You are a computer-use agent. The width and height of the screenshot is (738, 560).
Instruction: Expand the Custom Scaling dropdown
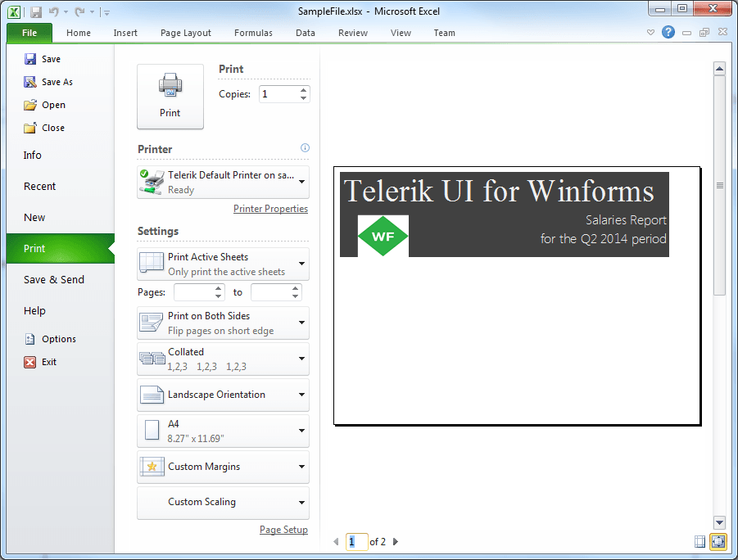223,503
